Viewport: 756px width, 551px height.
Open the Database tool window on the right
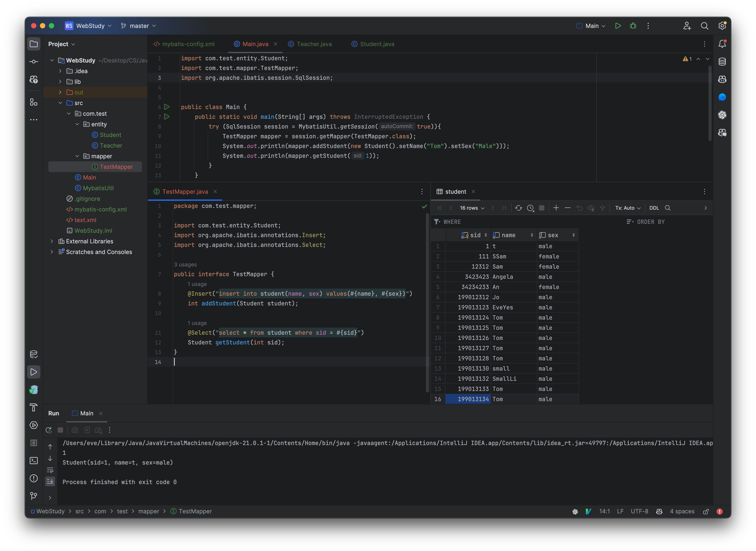coord(722,61)
